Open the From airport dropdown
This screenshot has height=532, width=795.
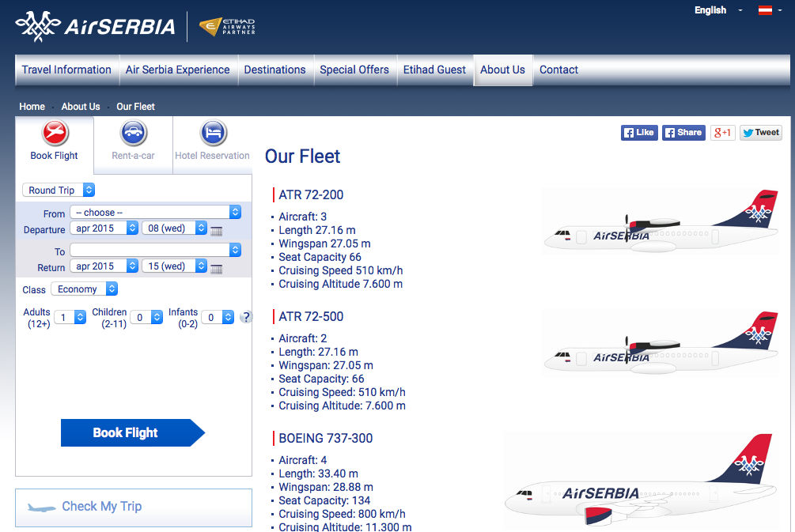[156, 213]
